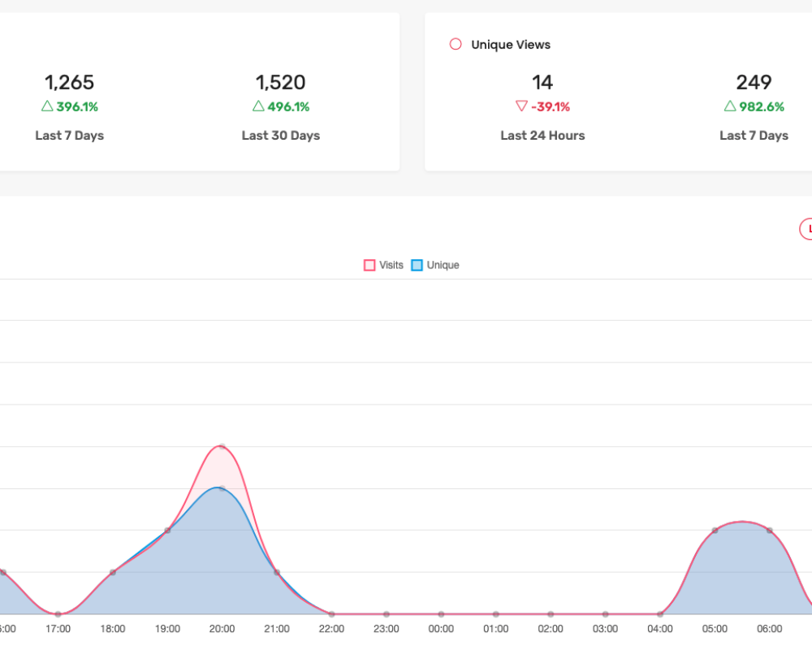812x650 pixels.
Task: Select the chart data point at 00:00
Action: point(441,614)
